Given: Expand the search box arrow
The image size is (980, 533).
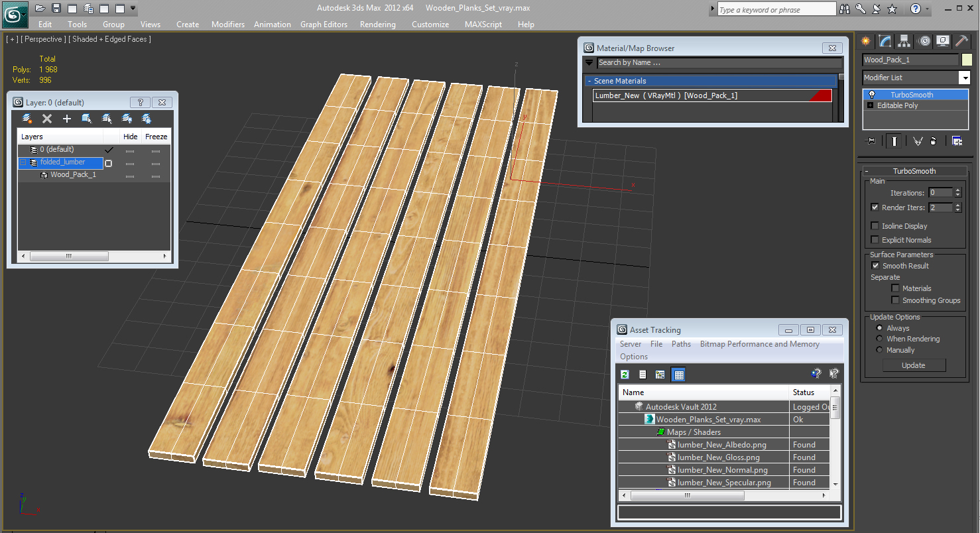Looking at the screenshot, I should 713,9.
